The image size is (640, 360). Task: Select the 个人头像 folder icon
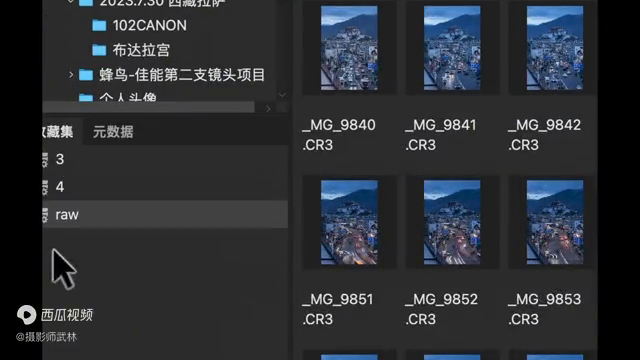click(86, 98)
